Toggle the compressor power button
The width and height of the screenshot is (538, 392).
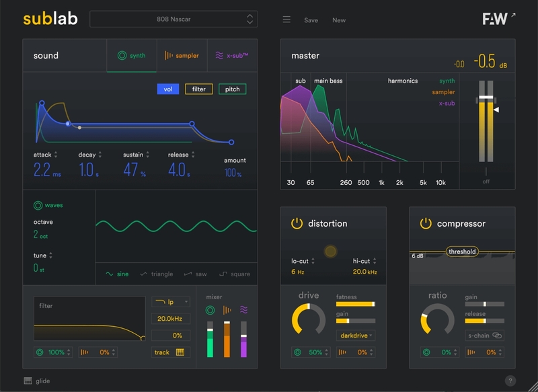point(426,224)
